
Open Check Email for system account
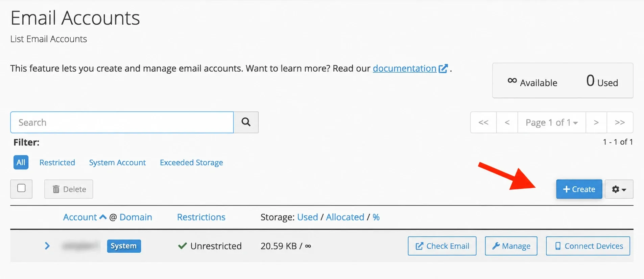coord(442,246)
